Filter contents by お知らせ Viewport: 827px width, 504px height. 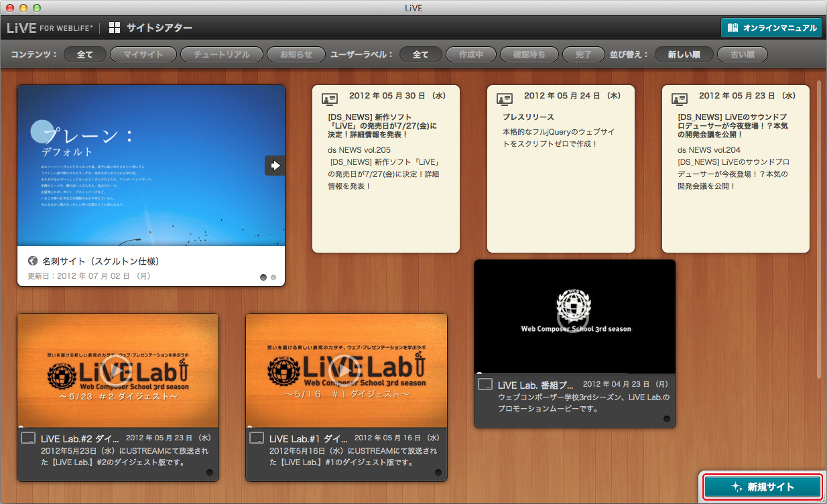[x=296, y=54]
